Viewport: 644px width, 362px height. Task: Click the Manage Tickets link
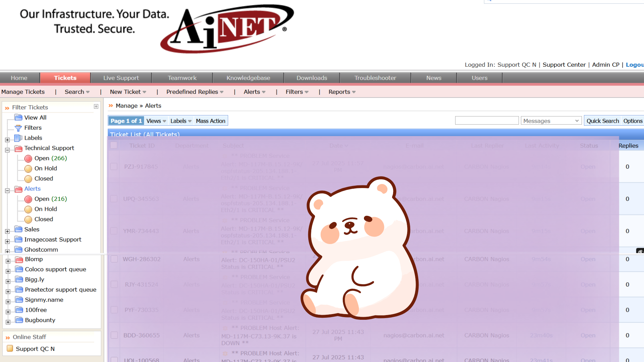click(x=23, y=92)
